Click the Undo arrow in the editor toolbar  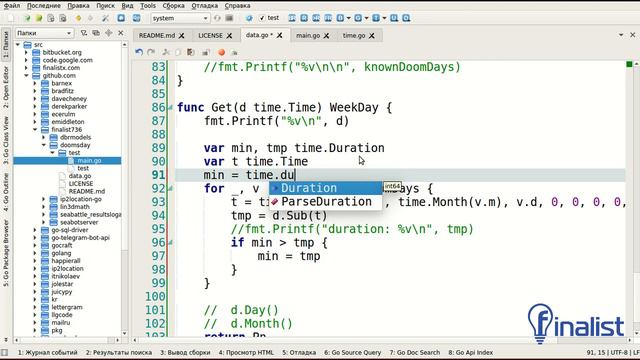tap(139, 52)
